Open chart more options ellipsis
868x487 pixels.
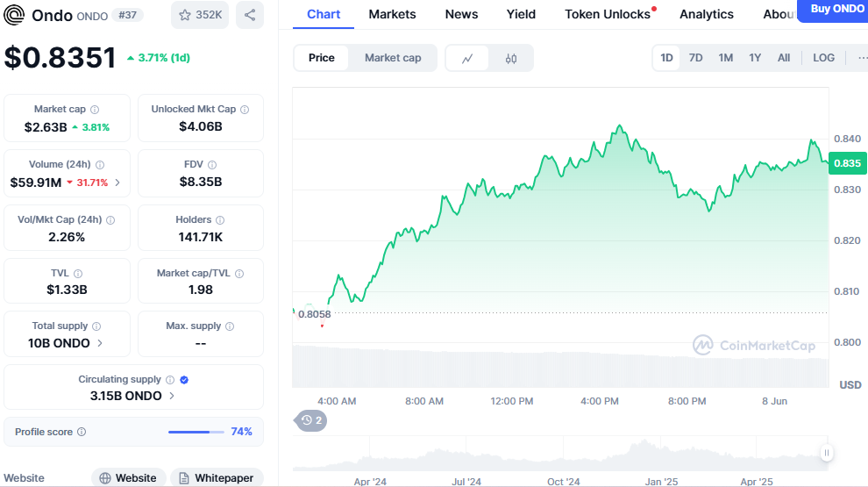click(862, 58)
